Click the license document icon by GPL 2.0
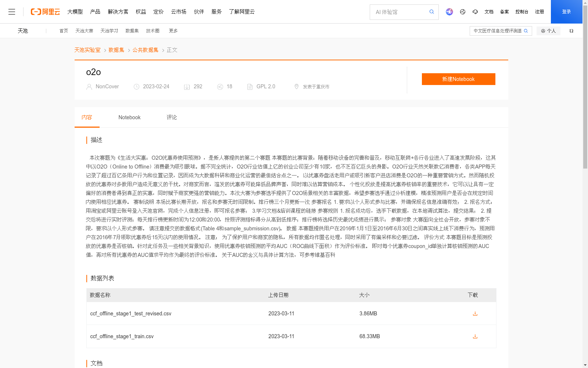Image resolution: width=588 pixels, height=368 pixels. [x=250, y=87]
